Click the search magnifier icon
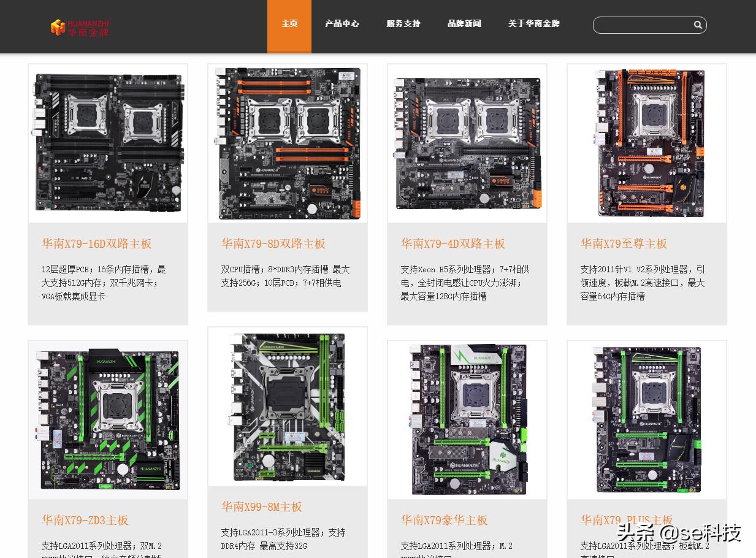This screenshot has width=756, height=558. pos(698,25)
